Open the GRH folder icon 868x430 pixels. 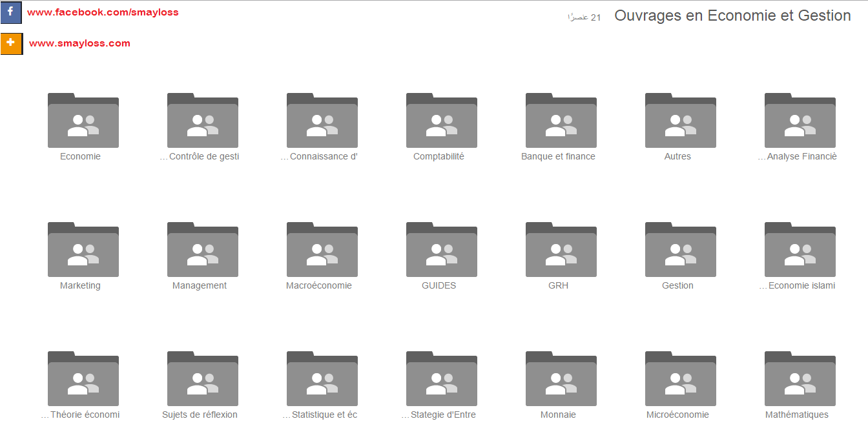tap(561, 249)
